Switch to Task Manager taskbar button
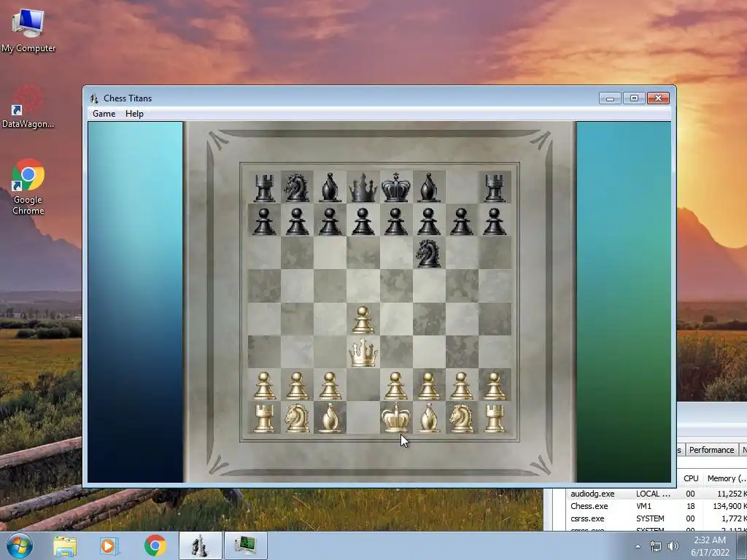The width and height of the screenshot is (747, 560). click(x=245, y=545)
